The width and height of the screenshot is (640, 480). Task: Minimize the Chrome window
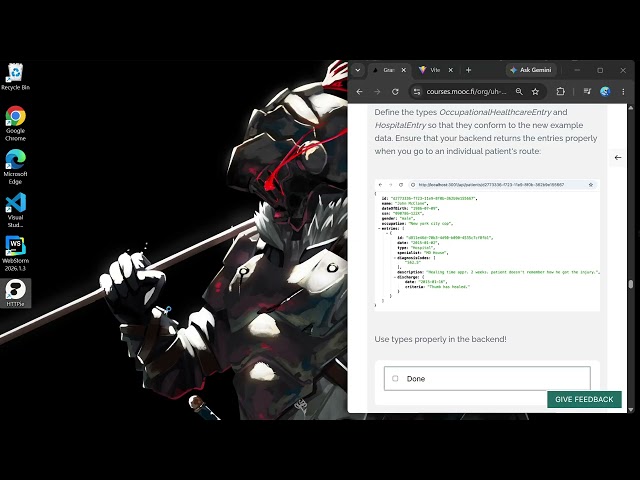tap(577, 70)
